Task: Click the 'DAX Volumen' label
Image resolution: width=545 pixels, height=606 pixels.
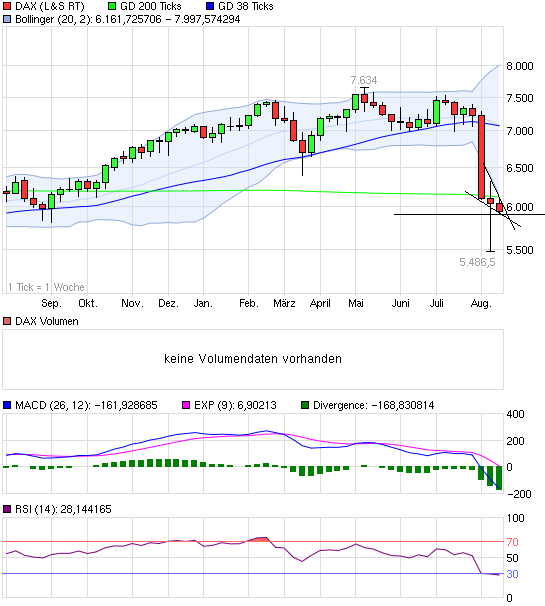Action: [47, 321]
